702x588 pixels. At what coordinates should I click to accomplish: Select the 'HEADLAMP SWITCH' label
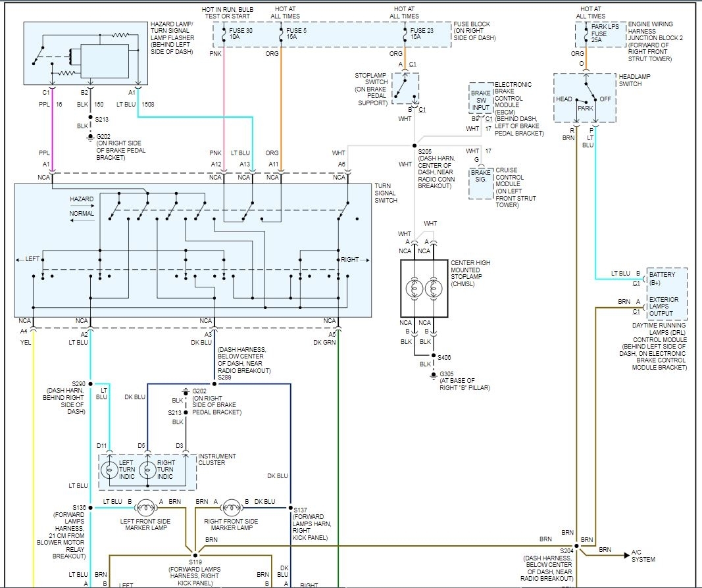[634, 80]
